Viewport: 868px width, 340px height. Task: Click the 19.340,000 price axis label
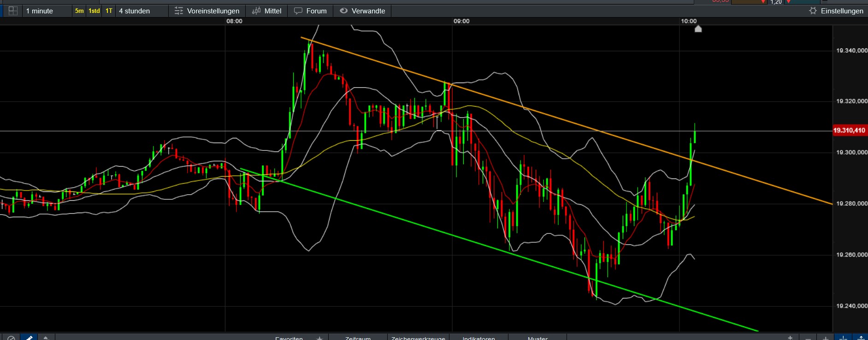pyautogui.click(x=851, y=50)
